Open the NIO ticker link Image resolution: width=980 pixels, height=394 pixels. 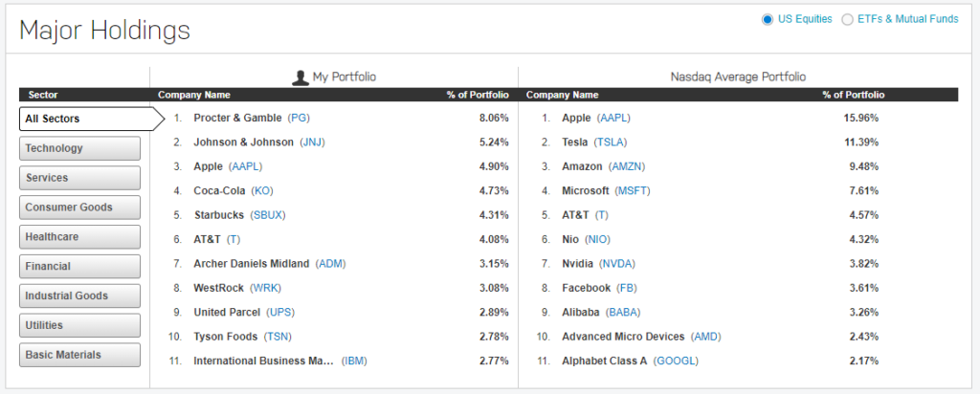[597, 240]
